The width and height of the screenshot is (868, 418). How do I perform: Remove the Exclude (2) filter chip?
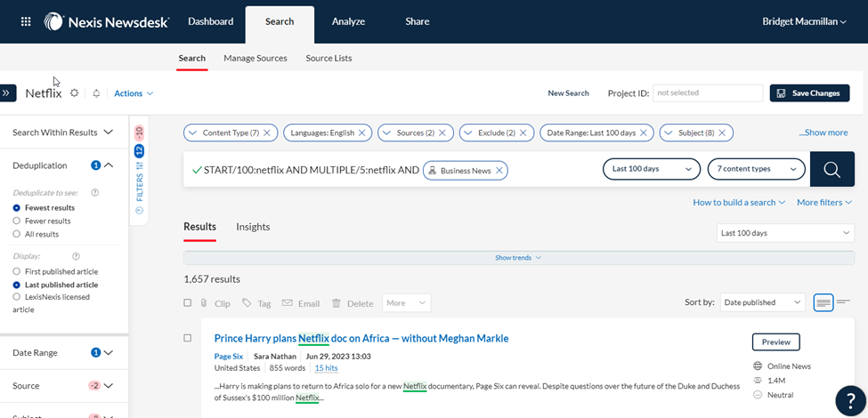tap(523, 133)
